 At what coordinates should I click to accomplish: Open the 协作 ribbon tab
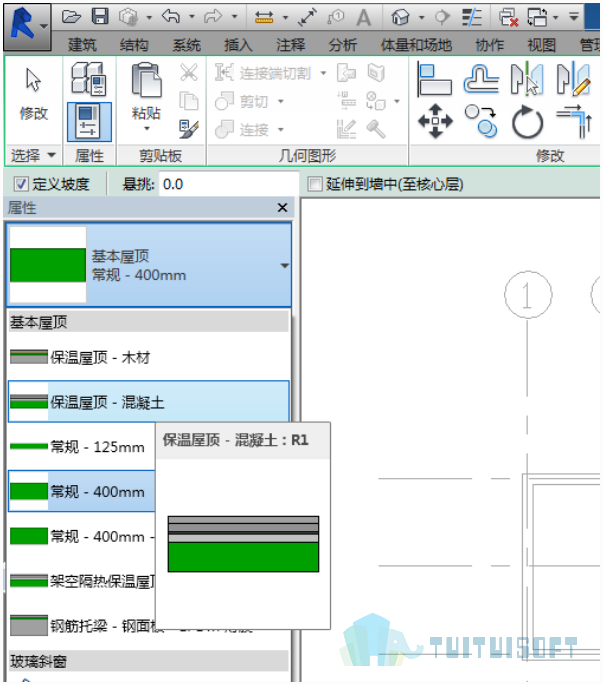pyautogui.click(x=490, y=44)
